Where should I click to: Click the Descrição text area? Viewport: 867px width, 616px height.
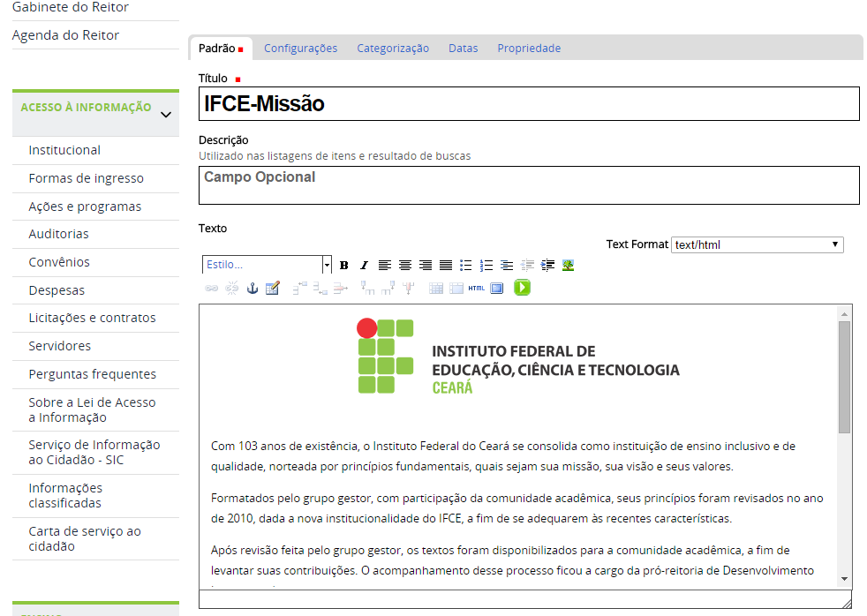click(529, 185)
